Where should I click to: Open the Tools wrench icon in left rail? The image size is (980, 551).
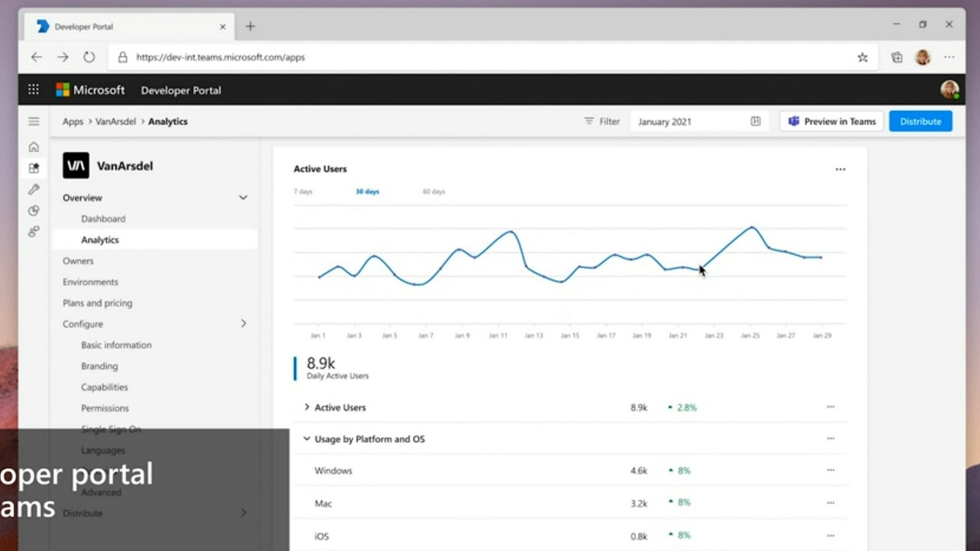click(x=34, y=190)
